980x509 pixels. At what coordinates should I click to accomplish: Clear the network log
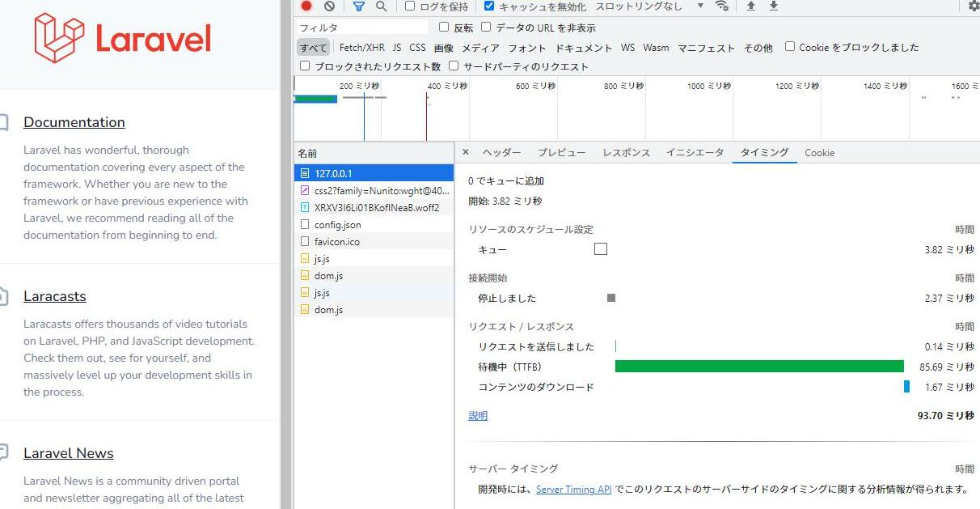pyautogui.click(x=329, y=6)
